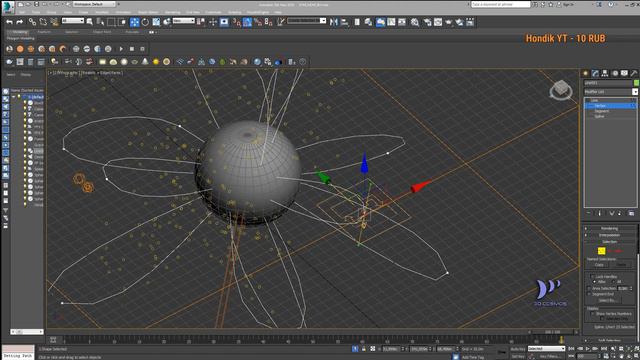Click the Play Animation button at bottom right
Screen dimensions: 640x360
pyautogui.click(x=588, y=349)
